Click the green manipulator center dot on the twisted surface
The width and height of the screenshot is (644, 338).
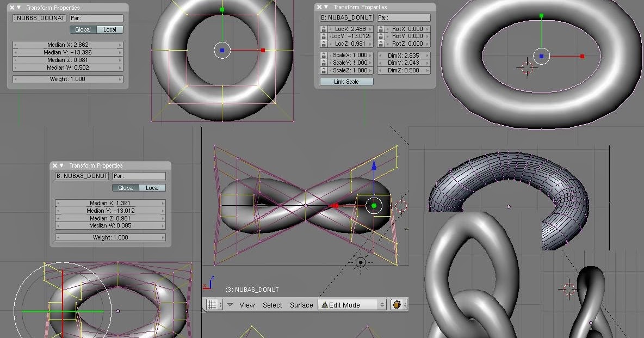click(374, 206)
